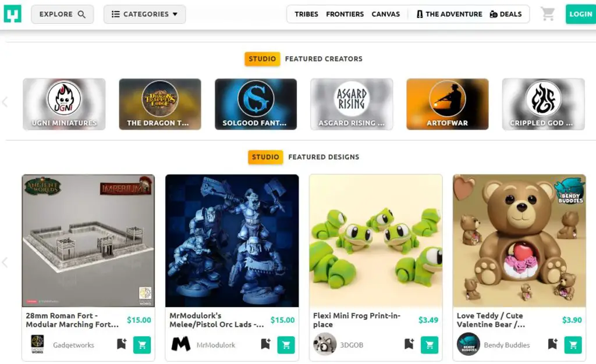596x364 pixels.
Task: Open the ArtOfWar featured creator card
Action: pyautogui.click(x=448, y=104)
